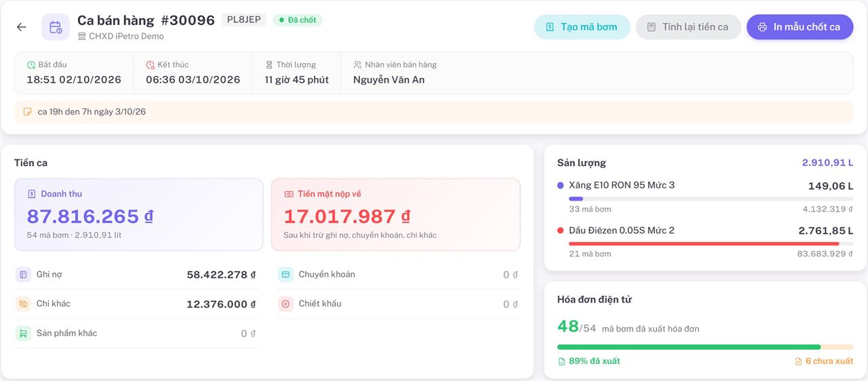Click the Chiết khấu row label
868x381 pixels.
[x=320, y=304]
